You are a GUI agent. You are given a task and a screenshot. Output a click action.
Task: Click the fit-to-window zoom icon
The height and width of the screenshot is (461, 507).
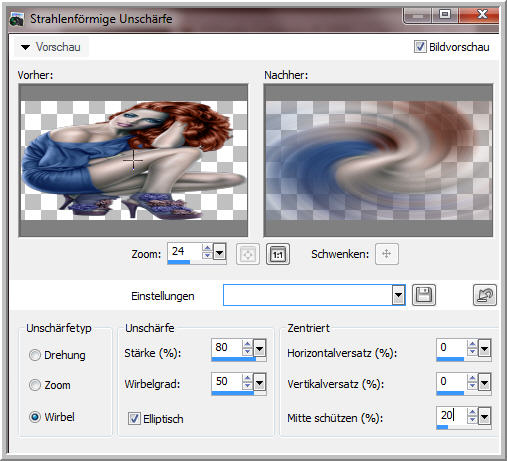pyautogui.click(x=248, y=254)
